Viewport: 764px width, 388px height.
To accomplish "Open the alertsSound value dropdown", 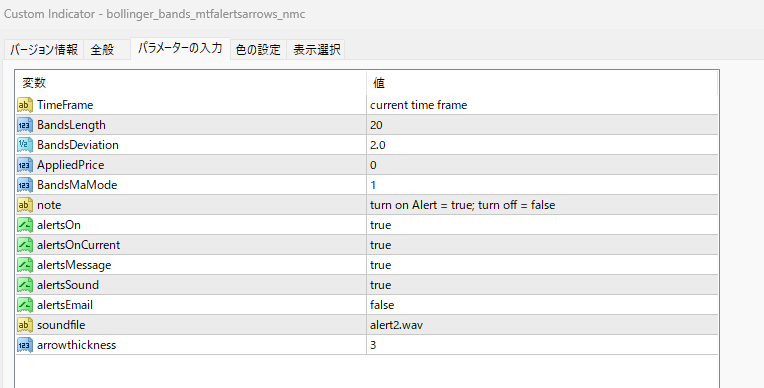I will (x=542, y=285).
